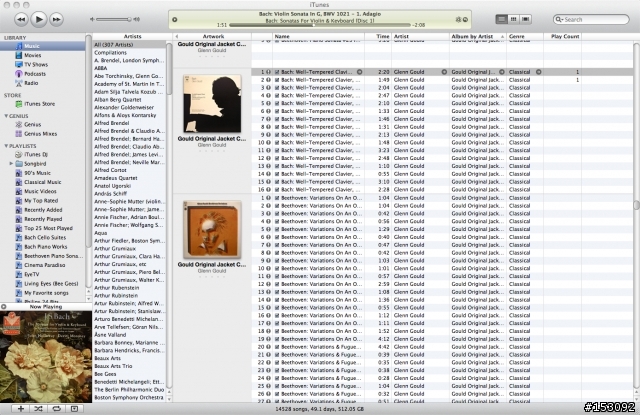The height and width of the screenshot is (415, 640).
Task: Uncheck the Well-Tempered Clavier track lasting 1:49
Action: point(277,80)
